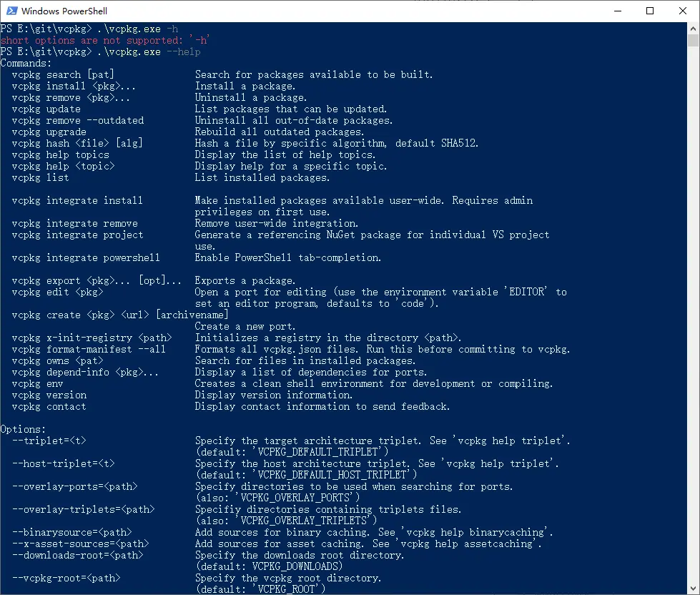This screenshot has width=700, height=595.
Task: Click 'vcpkg help <topic>' line
Action: [x=63, y=166]
